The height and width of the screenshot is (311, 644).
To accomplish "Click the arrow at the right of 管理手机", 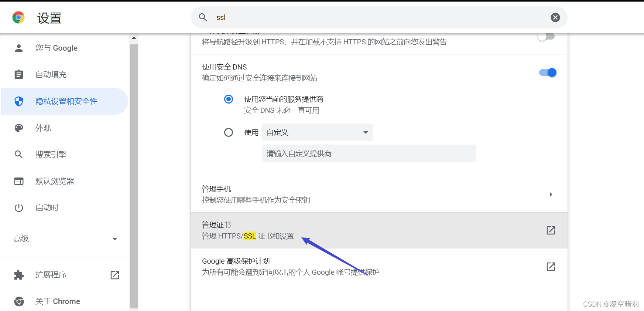I will [x=551, y=195].
